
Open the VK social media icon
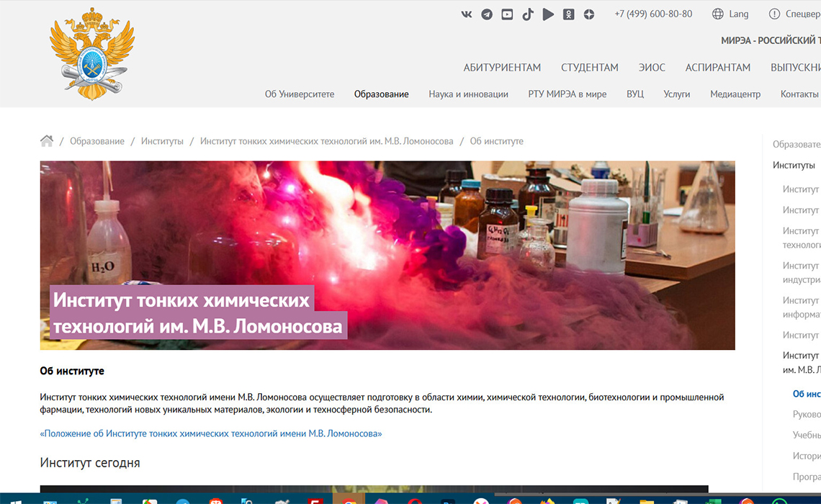click(466, 14)
